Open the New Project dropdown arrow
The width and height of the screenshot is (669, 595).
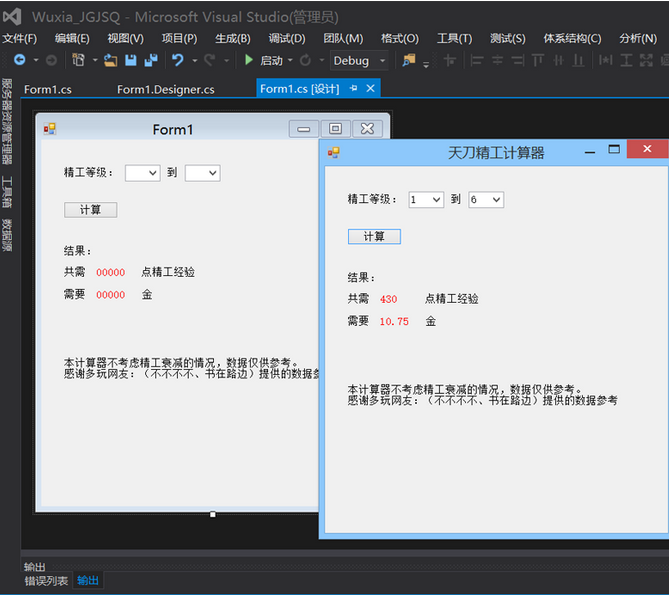pos(95,60)
